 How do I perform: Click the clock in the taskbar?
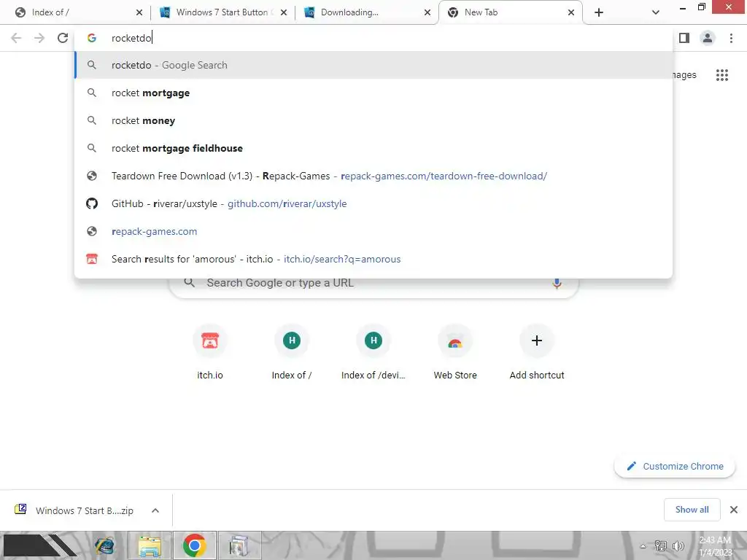pos(715,546)
